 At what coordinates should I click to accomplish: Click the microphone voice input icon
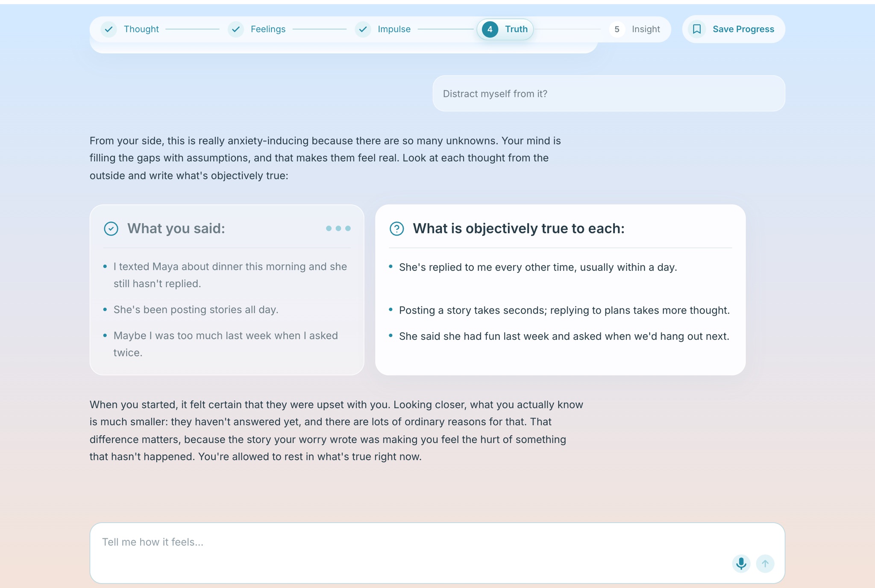pyautogui.click(x=741, y=563)
